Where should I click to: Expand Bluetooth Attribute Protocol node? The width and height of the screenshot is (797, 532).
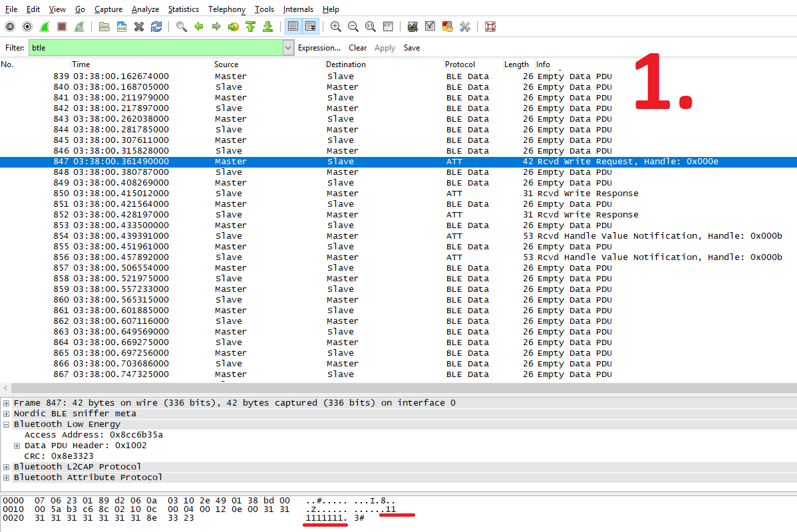[6, 477]
